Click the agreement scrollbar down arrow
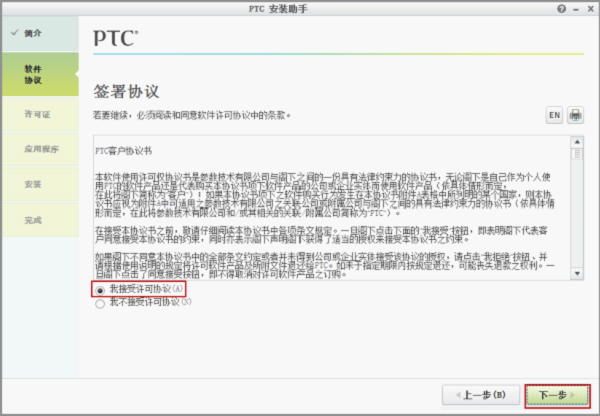This screenshot has width=600, height=416. click(x=577, y=273)
